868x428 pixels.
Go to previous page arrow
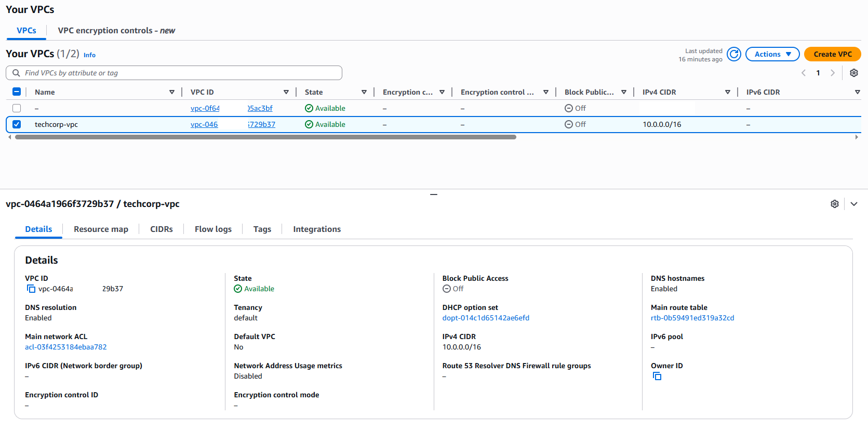(x=804, y=73)
